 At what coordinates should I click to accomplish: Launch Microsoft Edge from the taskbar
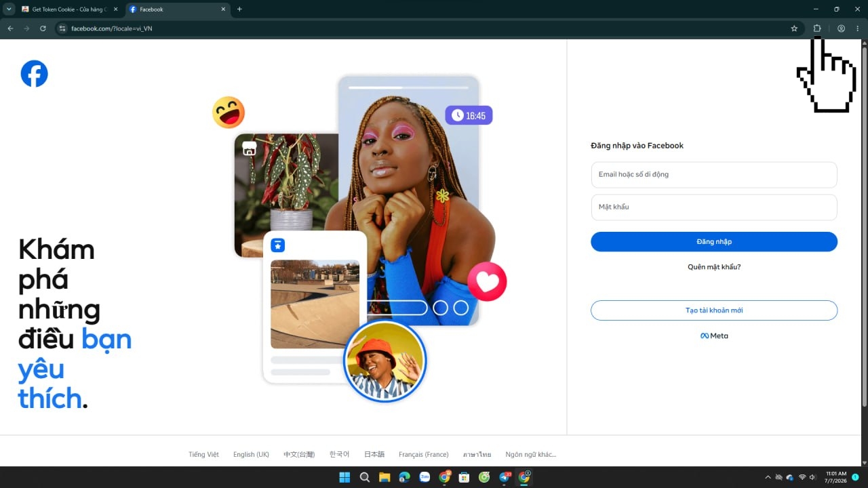click(x=405, y=477)
